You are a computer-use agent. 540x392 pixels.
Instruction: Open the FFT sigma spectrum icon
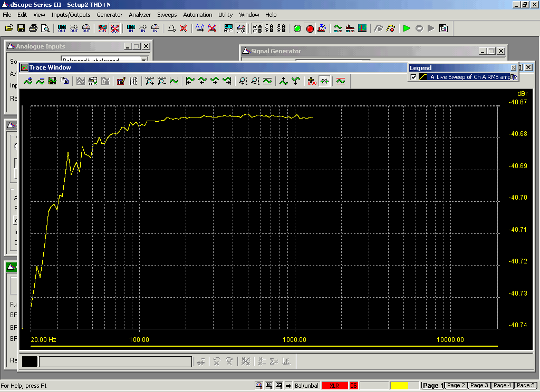tap(322, 28)
